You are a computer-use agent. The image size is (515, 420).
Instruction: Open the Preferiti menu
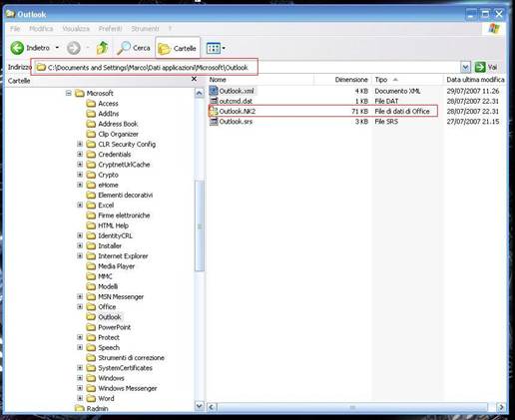110,29
